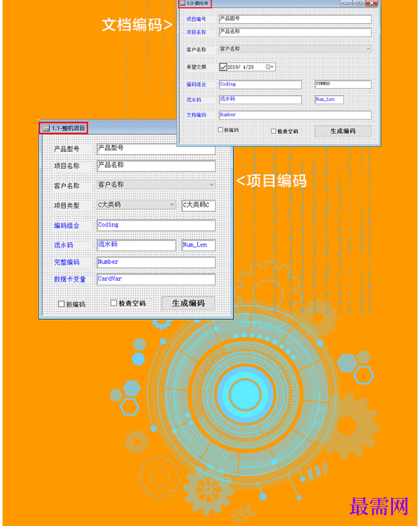Enable 新编码 in the 1.1-整机项目 window
The height and width of the screenshot is (526, 420).
(x=62, y=304)
